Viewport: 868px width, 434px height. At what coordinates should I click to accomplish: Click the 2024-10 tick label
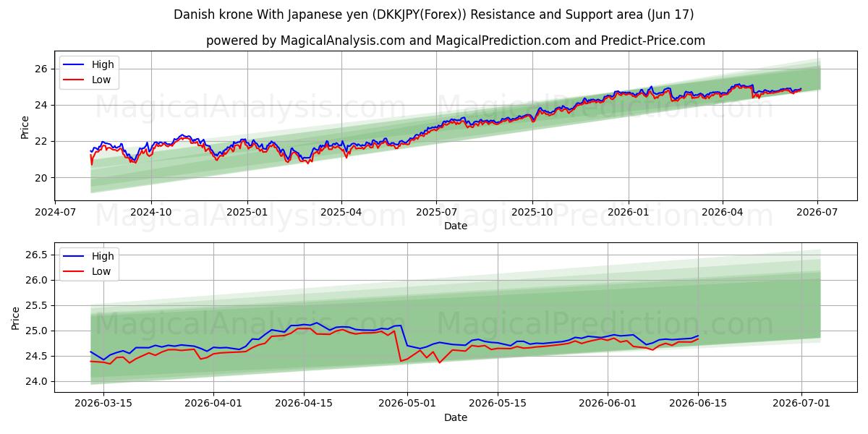[x=151, y=213]
